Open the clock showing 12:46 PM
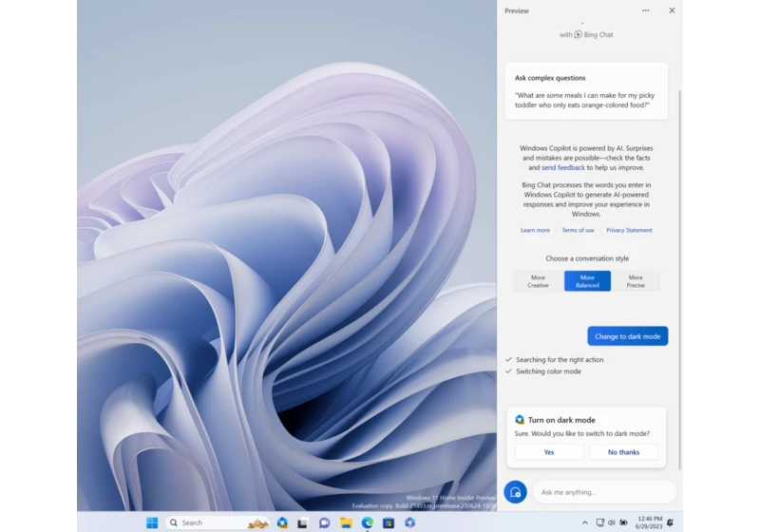 pyautogui.click(x=649, y=522)
